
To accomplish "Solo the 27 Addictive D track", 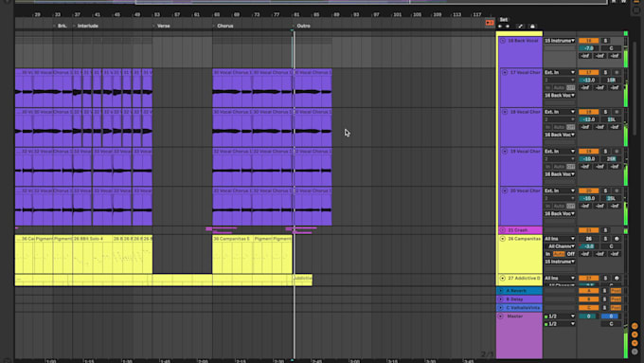I will tap(605, 279).
